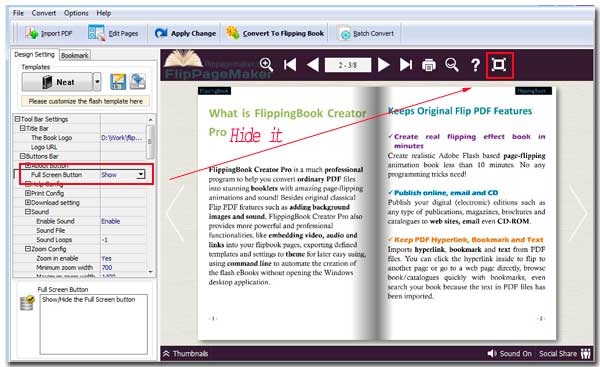Click the Batch Convert button
Image resolution: width=600 pixels, height=367 pixels.
367,33
